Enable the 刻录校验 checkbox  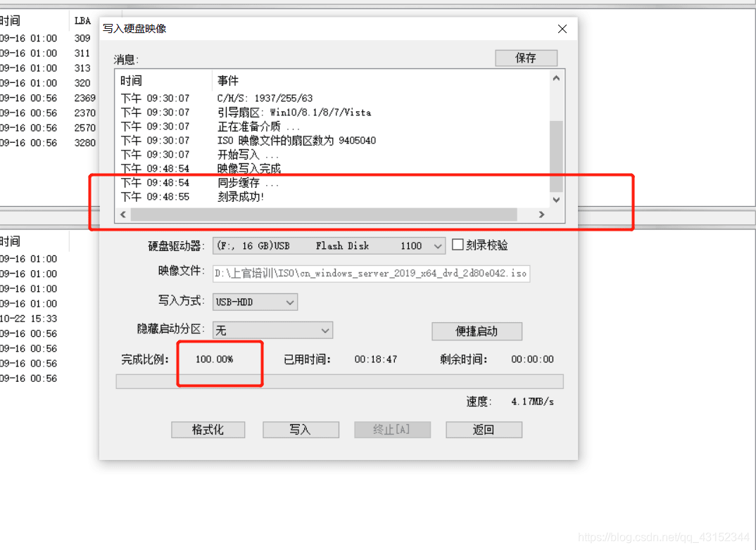point(458,245)
